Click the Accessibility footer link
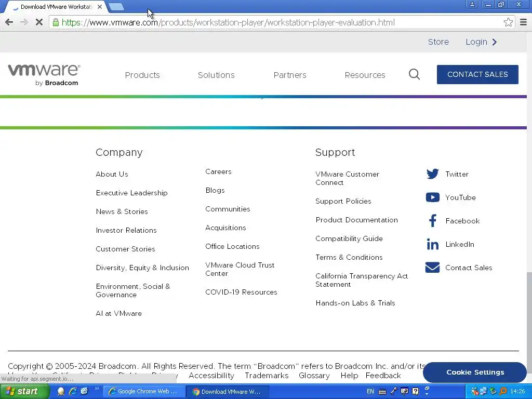Screen dimensions: 532x399 click(x=211, y=375)
